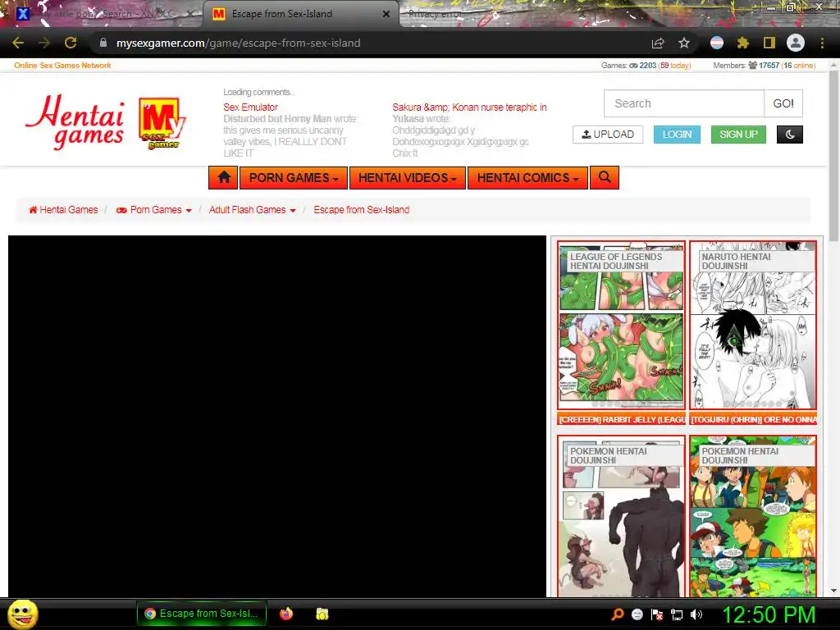The width and height of the screenshot is (840, 630).
Task: Click the GO! search button
Action: coord(783,103)
